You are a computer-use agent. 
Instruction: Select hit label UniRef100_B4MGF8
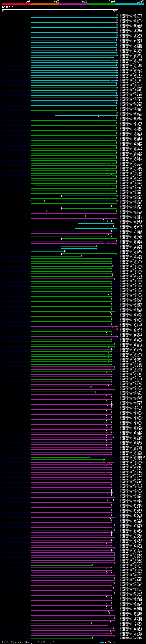tap(131, 552)
